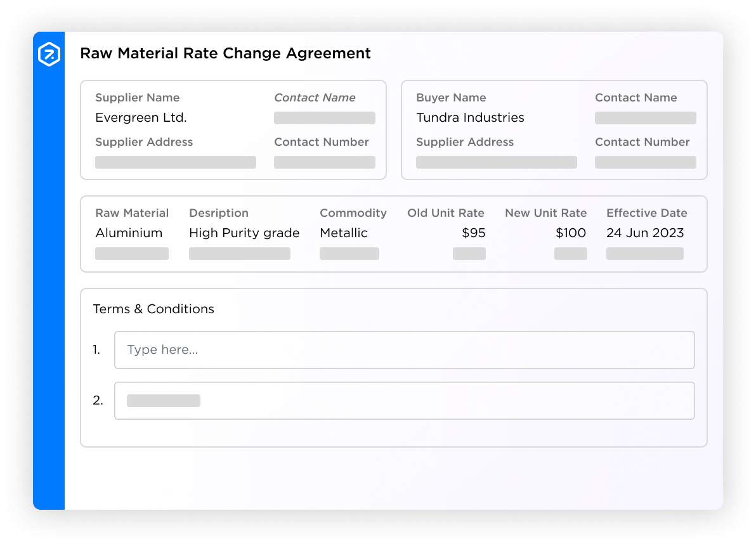Click the "Supplier Address" label under Tundra Industries
Screen dimensions: 756x544
(x=465, y=141)
